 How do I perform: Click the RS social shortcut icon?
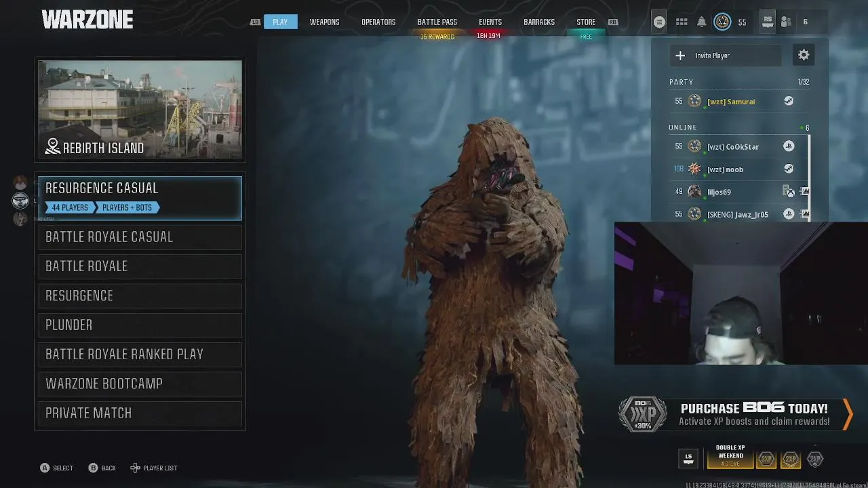[x=767, y=22]
